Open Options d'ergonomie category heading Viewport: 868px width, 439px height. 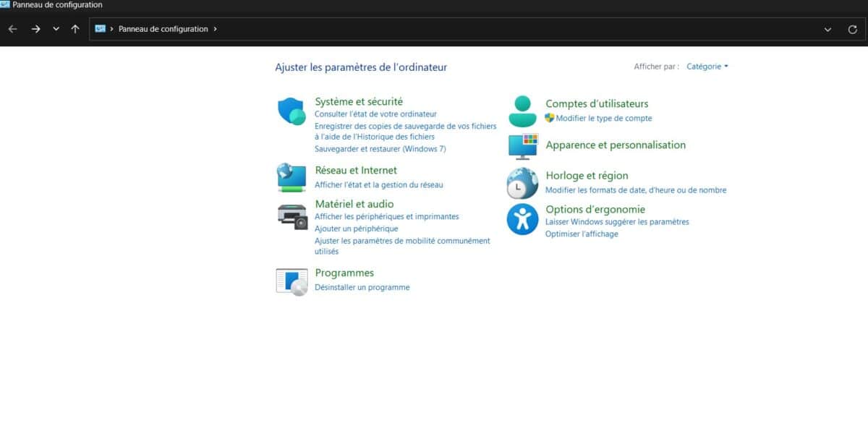(595, 210)
